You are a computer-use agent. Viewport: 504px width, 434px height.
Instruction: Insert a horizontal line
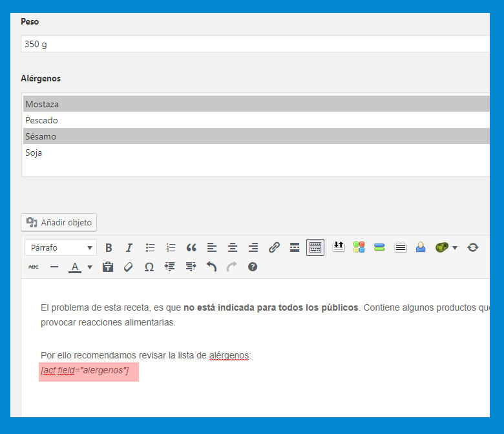(x=54, y=267)
